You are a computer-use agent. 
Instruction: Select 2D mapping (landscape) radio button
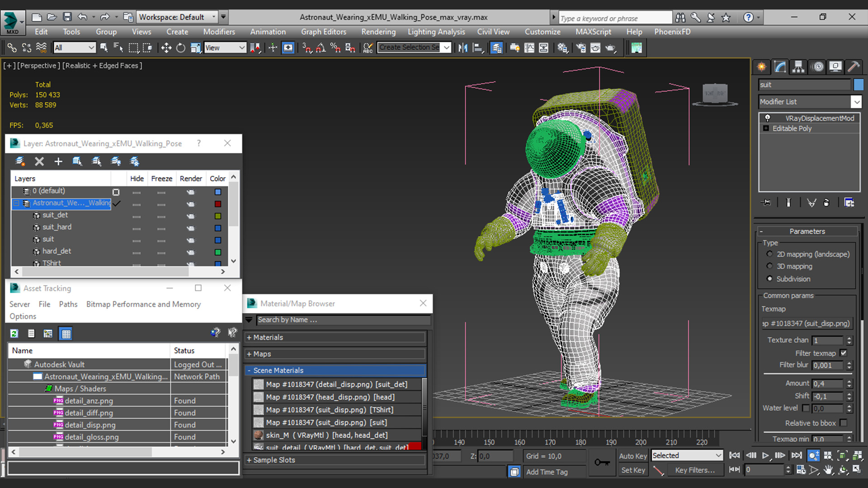pyautogui.click(x=769, y=254)
